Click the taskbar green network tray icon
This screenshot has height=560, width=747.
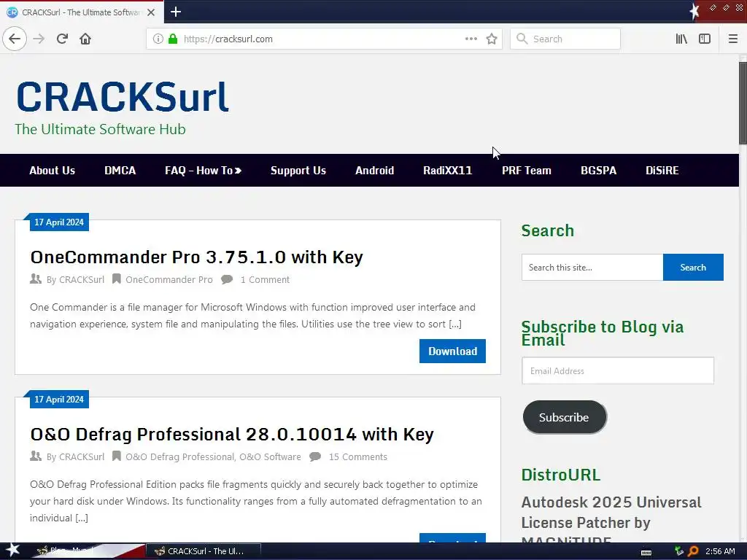679,551
